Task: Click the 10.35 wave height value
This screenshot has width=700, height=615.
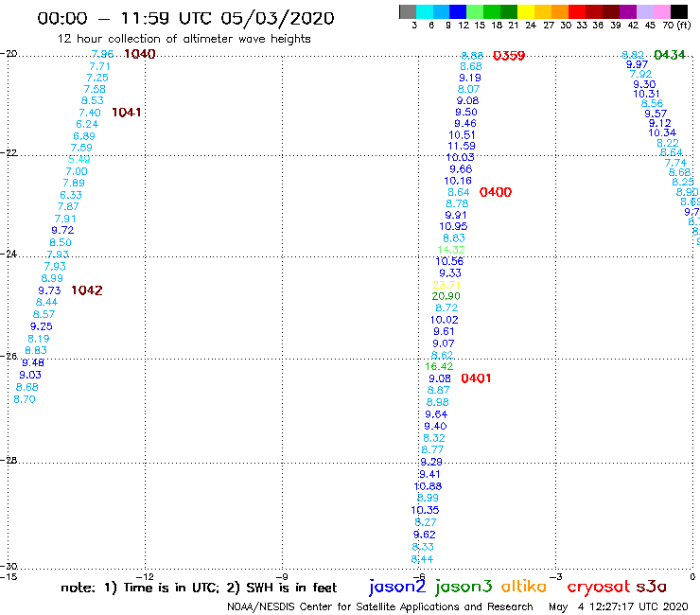Action: click(425, 511)
